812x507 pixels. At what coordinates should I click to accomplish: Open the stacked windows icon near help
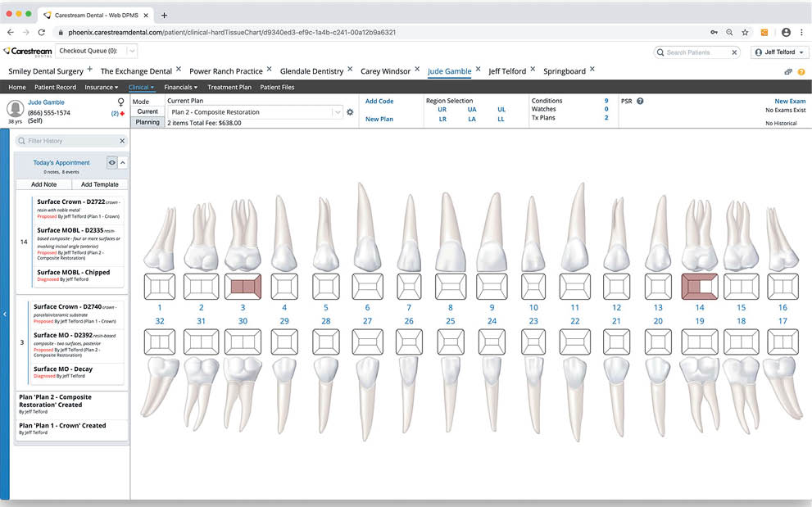click(x=788, y=72)
